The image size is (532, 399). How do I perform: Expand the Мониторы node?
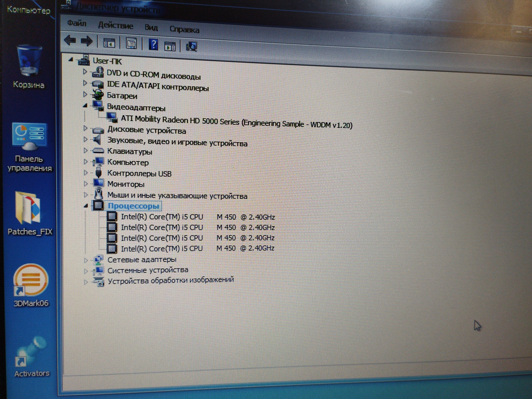click(x=86, y=183)
